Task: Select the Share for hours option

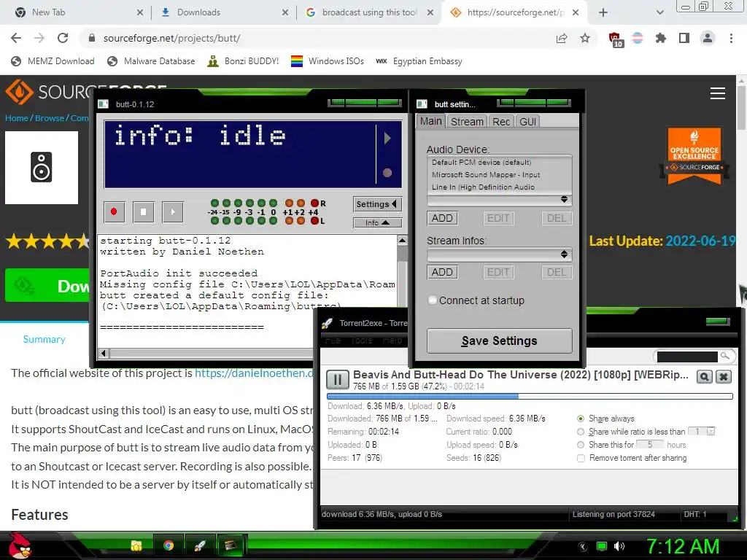Action: click(x=580, y=445)
